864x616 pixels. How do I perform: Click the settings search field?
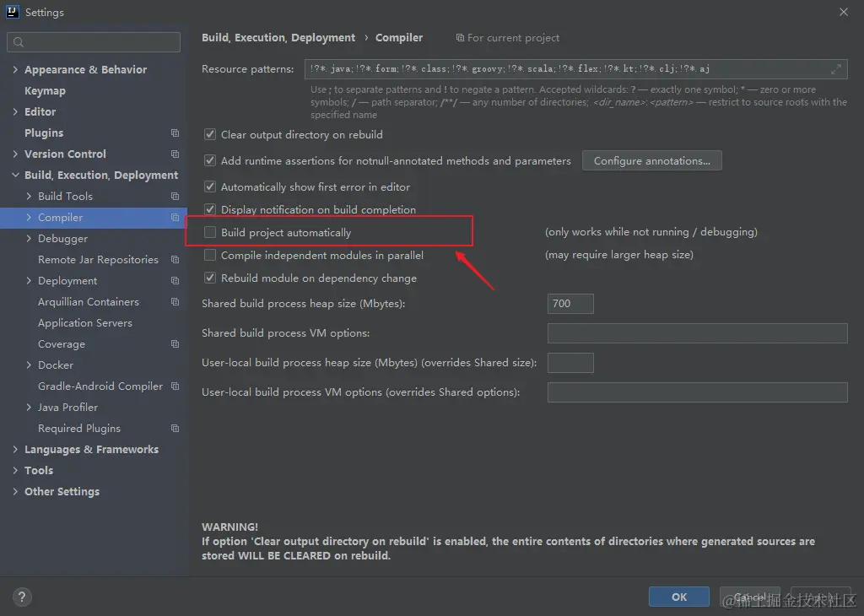click(94, 42)
